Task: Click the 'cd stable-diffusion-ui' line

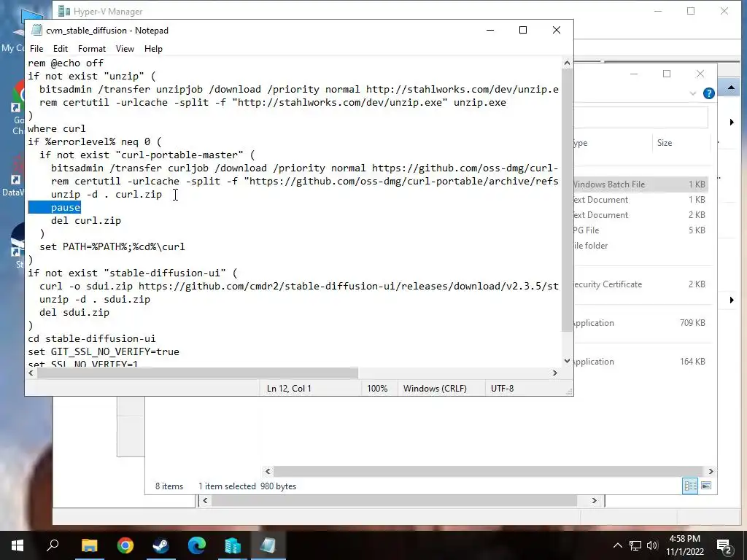Action: pos(92,338)
